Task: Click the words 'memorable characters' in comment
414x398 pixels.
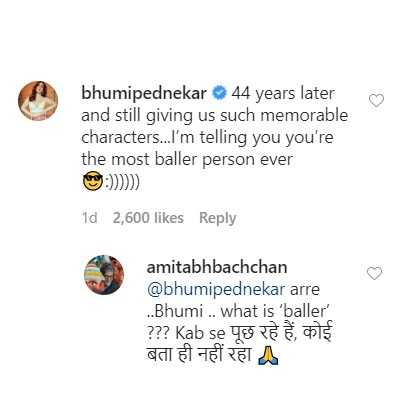Action: [215, 126]
